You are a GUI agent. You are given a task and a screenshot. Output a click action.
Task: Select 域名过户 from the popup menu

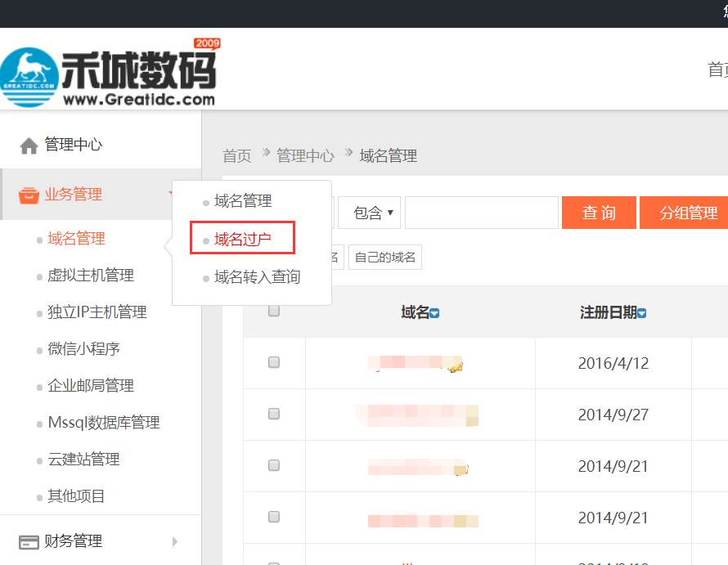pos(241,237)
